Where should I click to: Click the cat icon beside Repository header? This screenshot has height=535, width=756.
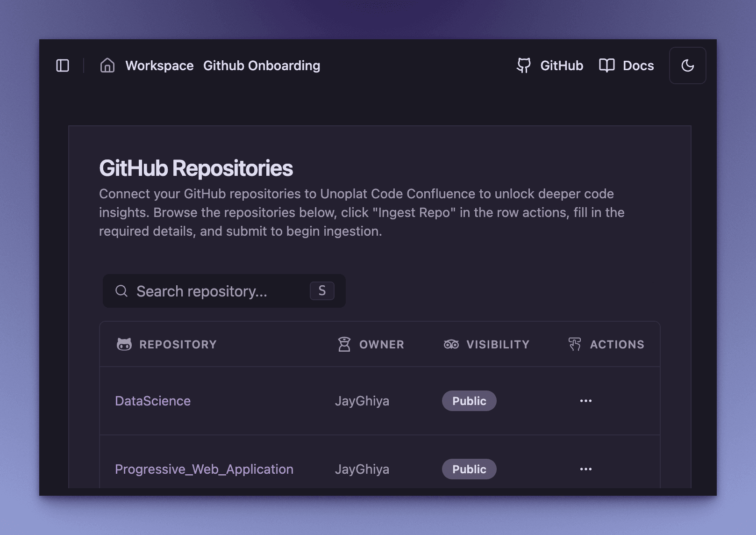coord(124,344)
